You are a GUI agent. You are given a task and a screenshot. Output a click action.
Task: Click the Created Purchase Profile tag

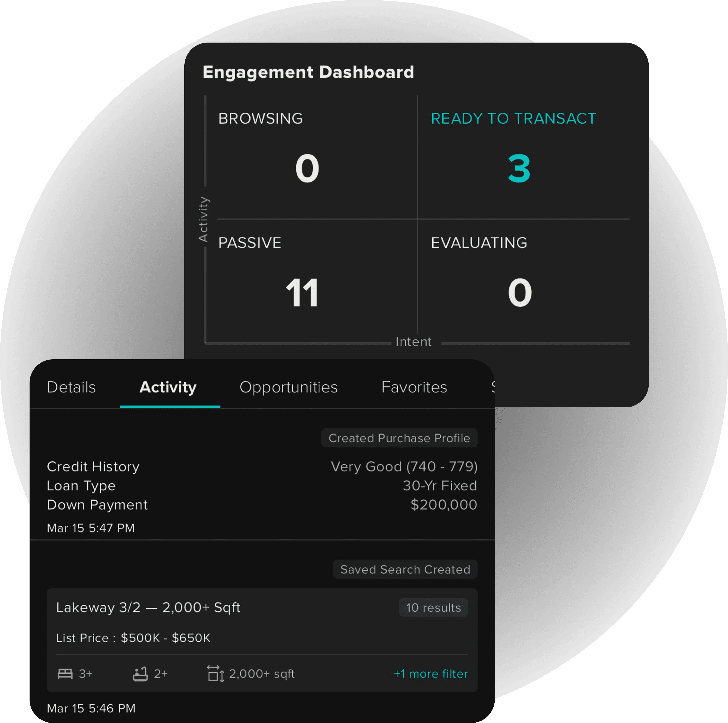[399, 438]
